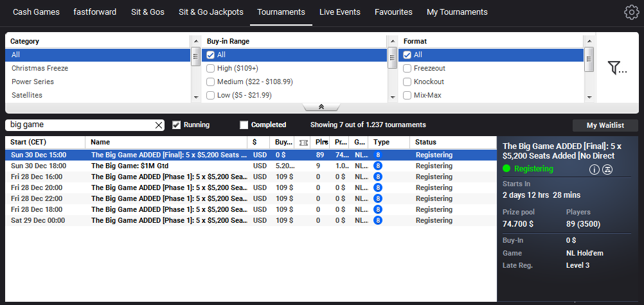Click the tournament info icon
Image resolution: width=644 pixels, height=305 pixels.
click(594, 169)
